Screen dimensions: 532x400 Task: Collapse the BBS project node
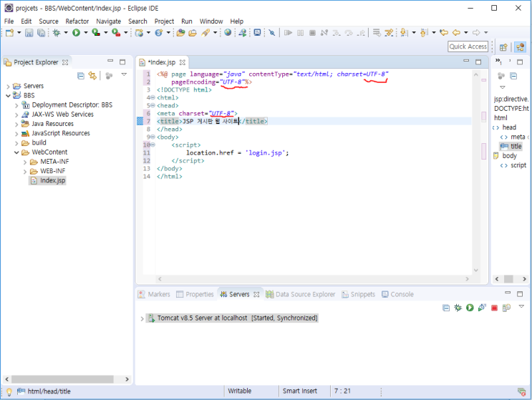[8, 96]
